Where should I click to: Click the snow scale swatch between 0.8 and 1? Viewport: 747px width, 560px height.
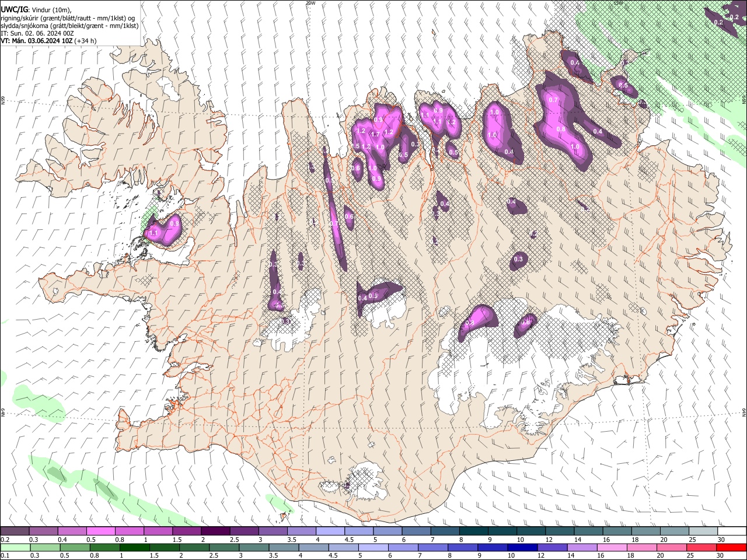(x=129, y=531)
